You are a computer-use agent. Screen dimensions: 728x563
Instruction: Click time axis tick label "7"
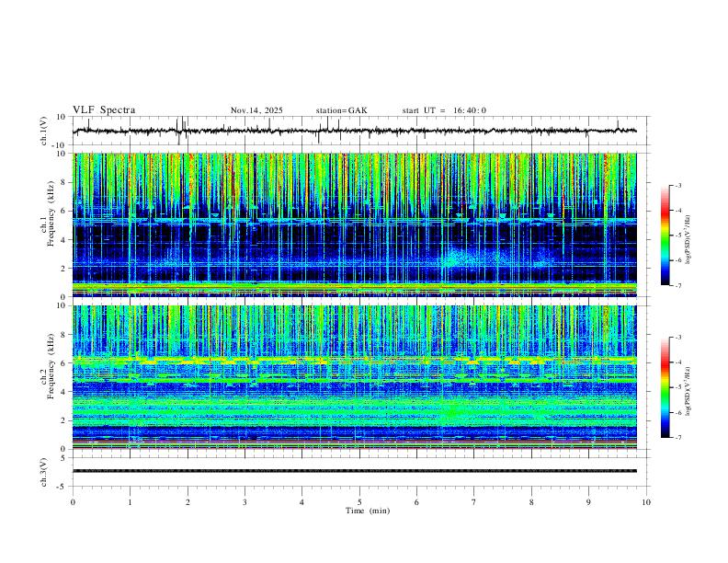coord(474,502)
